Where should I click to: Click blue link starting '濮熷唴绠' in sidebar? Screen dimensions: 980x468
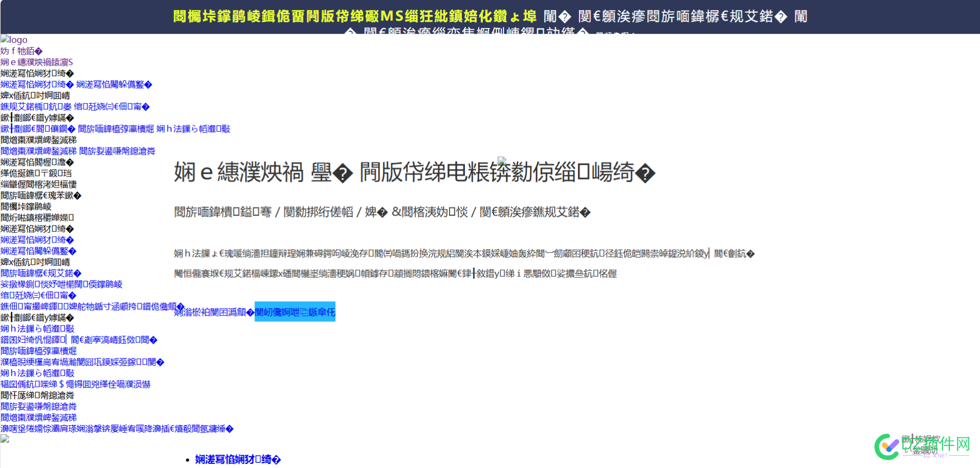pyautogui.click(x=82, y=362)
